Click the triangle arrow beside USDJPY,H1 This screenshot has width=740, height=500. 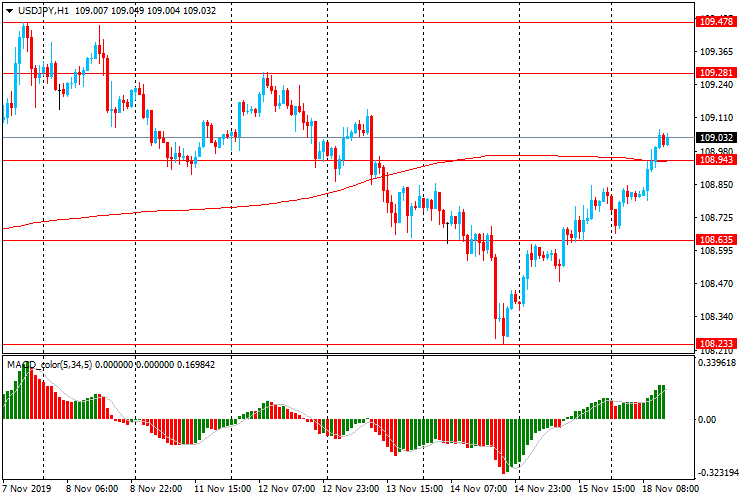[x=7, y=9]
